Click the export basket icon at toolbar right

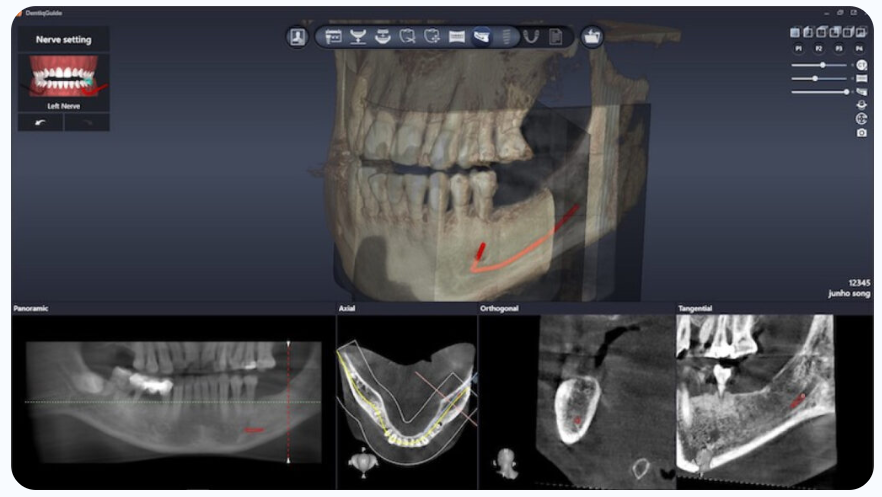(593, 37)
